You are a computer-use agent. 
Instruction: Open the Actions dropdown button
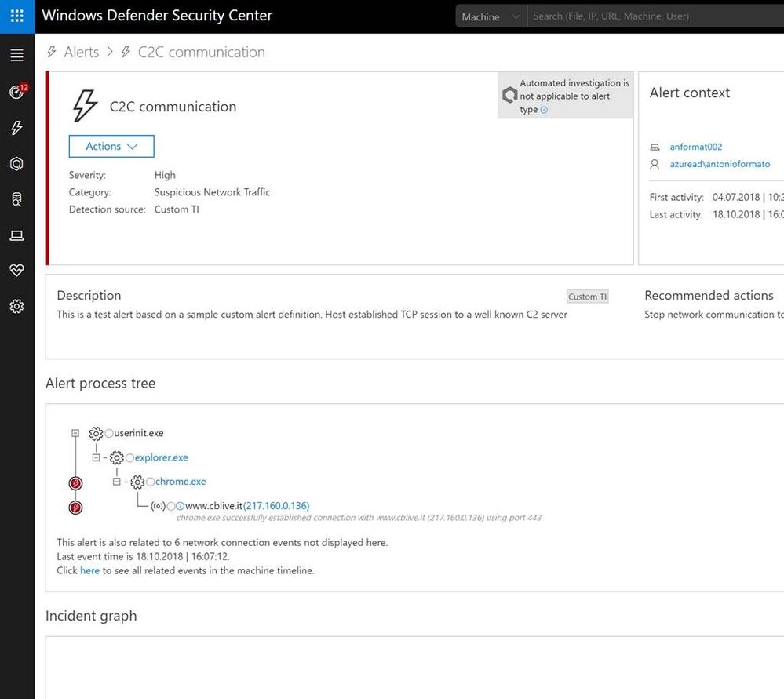click(x=111, y=147)
